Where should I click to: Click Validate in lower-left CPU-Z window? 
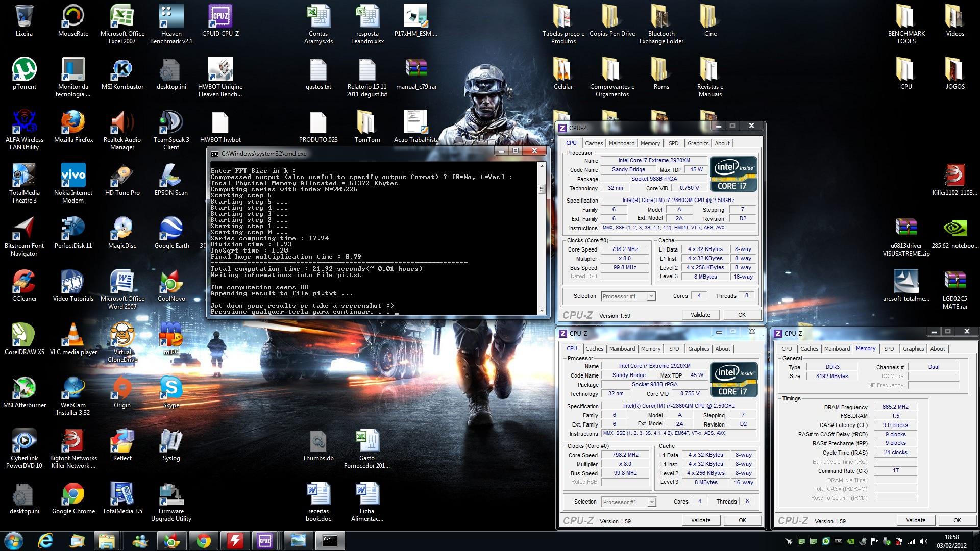(701, 520)
